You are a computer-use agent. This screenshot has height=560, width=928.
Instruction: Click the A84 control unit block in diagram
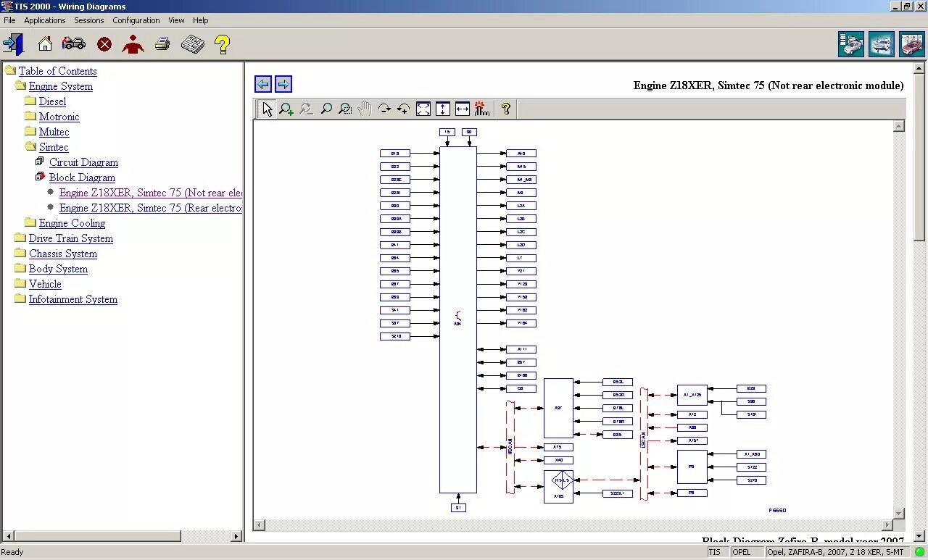click(458, 319)
